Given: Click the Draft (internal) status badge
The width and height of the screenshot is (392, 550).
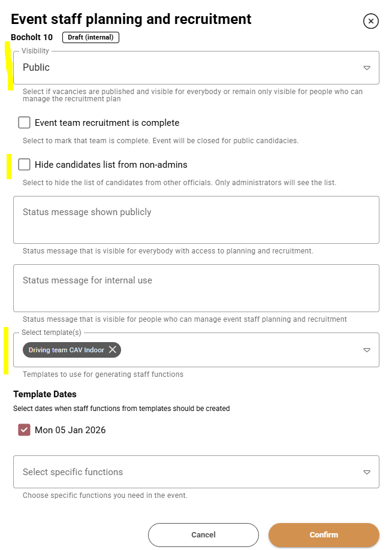Looking at the screenshot, I should coord(91,37).
